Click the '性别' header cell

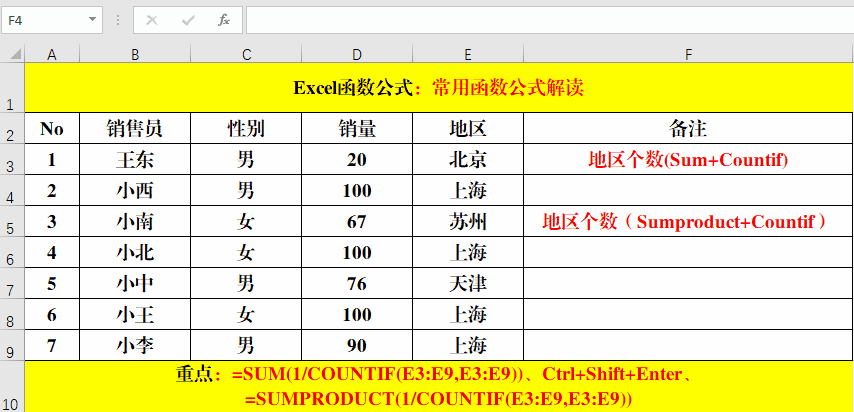coord(246,129)
